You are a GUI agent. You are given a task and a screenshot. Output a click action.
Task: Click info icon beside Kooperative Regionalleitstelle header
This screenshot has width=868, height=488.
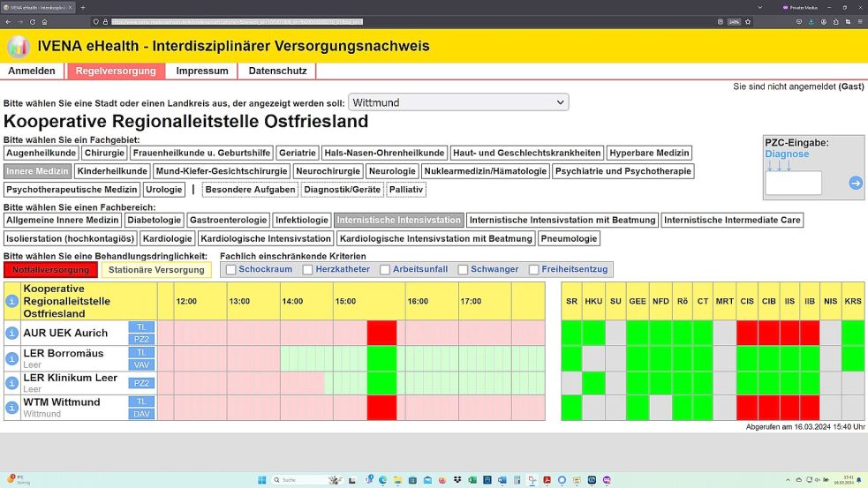pyautogui.click(x=11, y=301)
